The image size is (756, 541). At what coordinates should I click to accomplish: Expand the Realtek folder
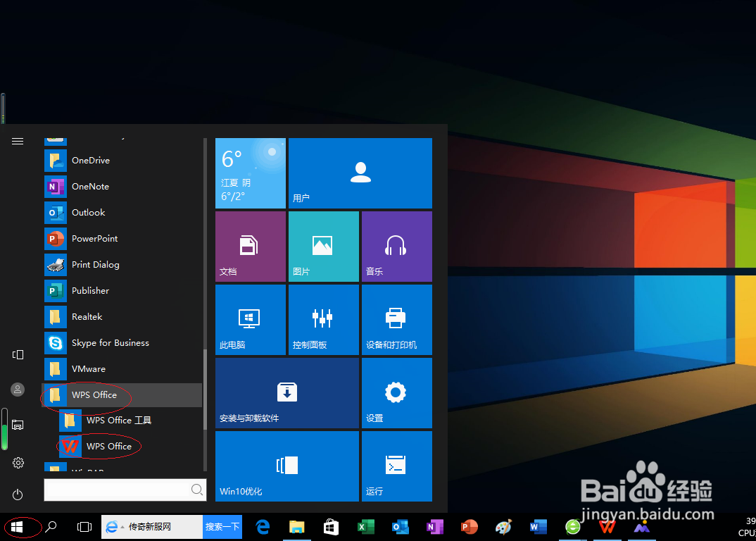[122, 316]
